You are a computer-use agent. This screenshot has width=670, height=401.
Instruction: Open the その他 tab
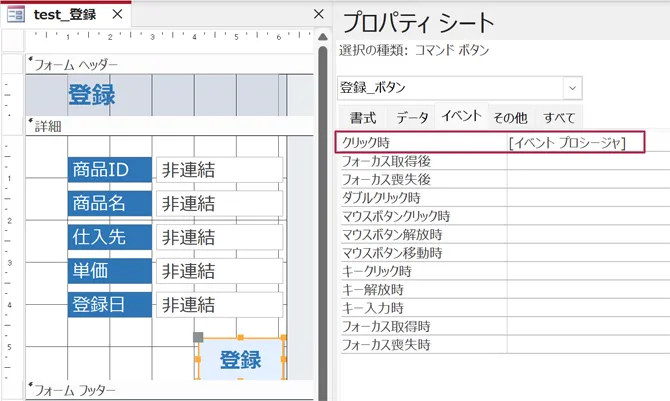pos(510,117)
